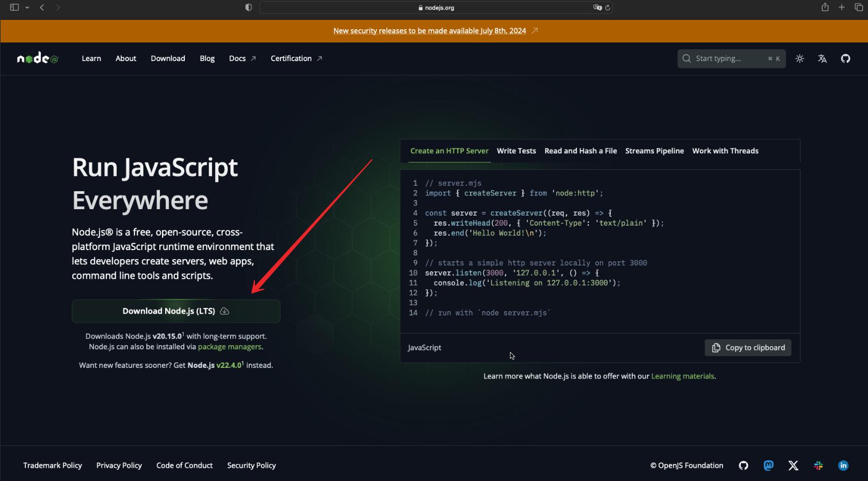The width and height of the screenshot is (868, 481).
Task: Show the tab overview icon
Action: point(858,7)
